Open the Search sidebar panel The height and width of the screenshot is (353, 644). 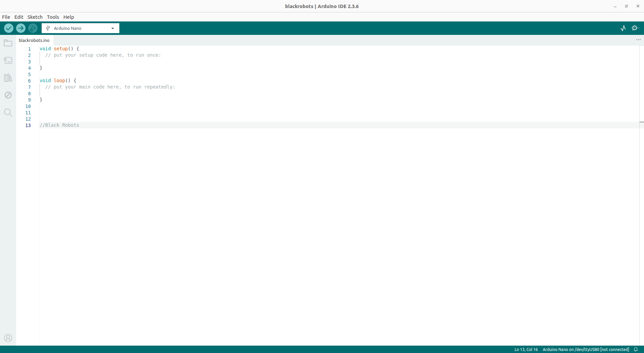(x=8, y=113)
